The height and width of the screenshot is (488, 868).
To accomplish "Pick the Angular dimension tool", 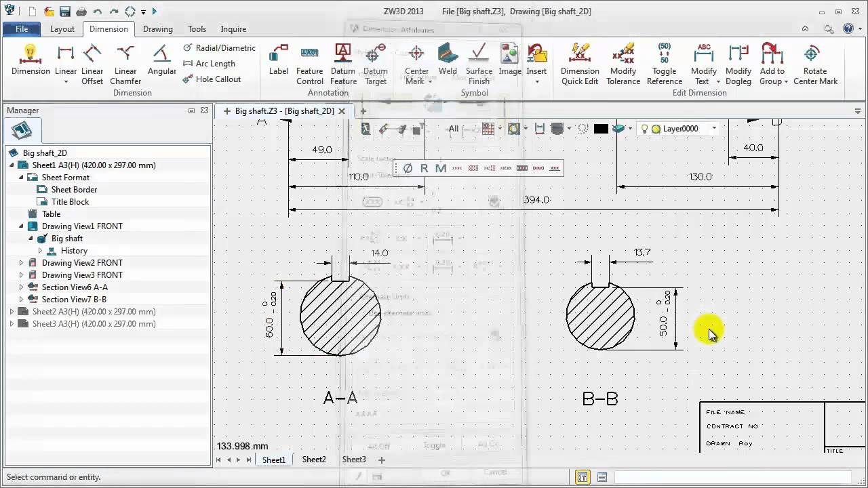I will [x=161, y=60].
